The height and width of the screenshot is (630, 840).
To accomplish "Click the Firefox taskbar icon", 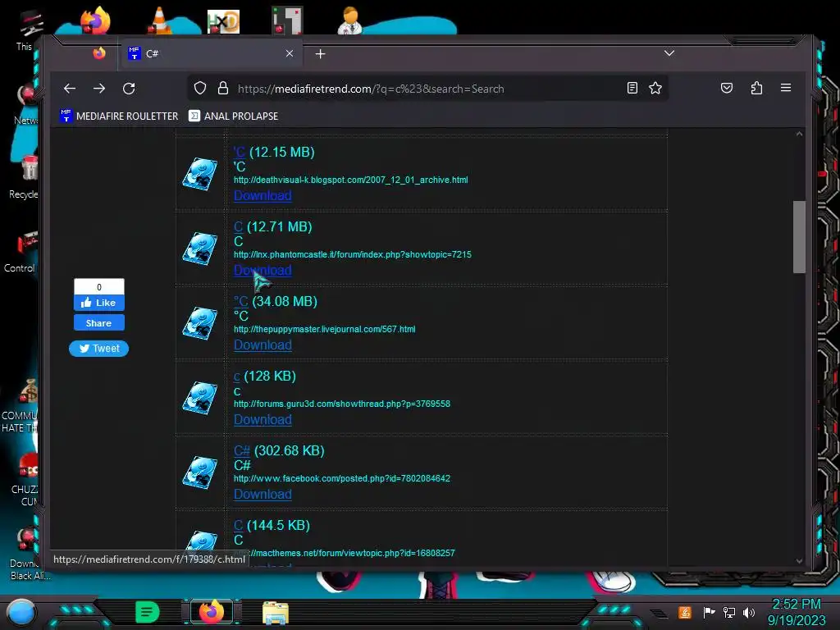I will tap(212, 612).
